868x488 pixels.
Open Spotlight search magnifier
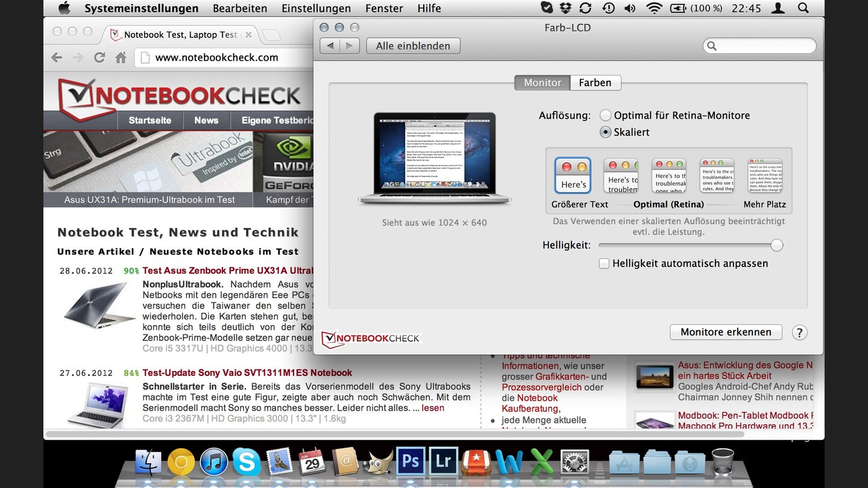(x=803, y=8)
